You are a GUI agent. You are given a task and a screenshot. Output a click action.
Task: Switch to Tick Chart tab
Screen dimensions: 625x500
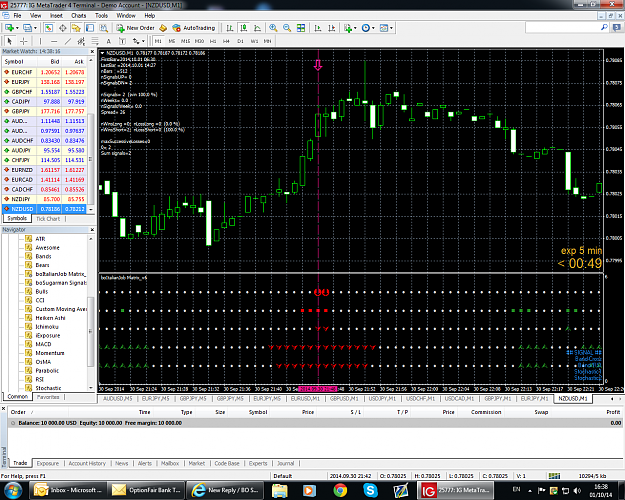pos(48,219)
